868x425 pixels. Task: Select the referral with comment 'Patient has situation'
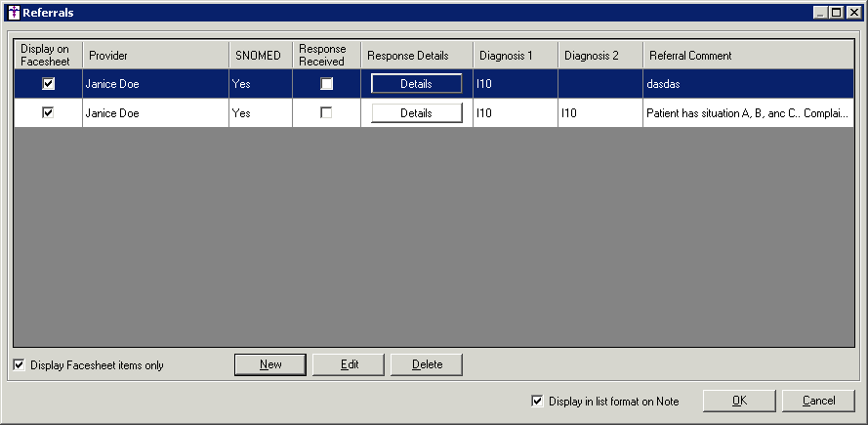[x=747, y=113]
